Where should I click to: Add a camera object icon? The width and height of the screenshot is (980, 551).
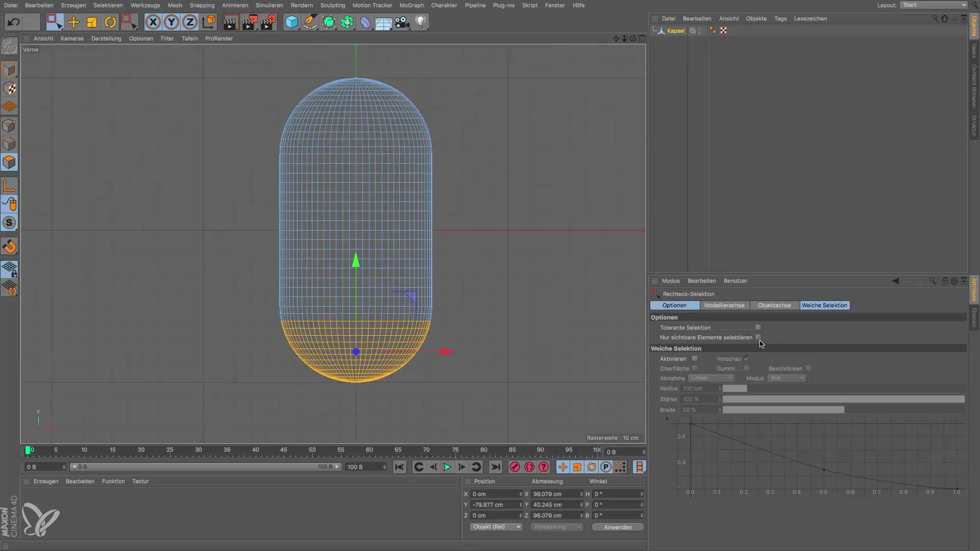click(x=402, y=22)
